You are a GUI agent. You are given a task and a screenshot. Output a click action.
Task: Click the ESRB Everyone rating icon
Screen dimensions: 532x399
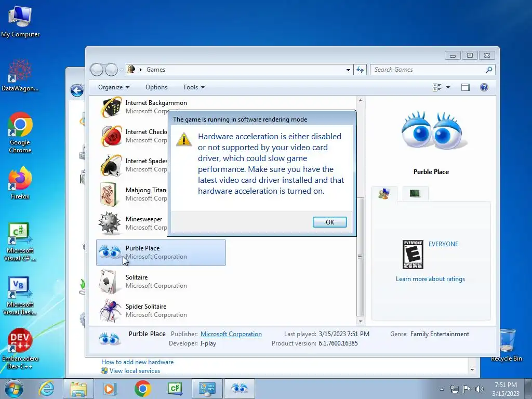tap(413, 254)
